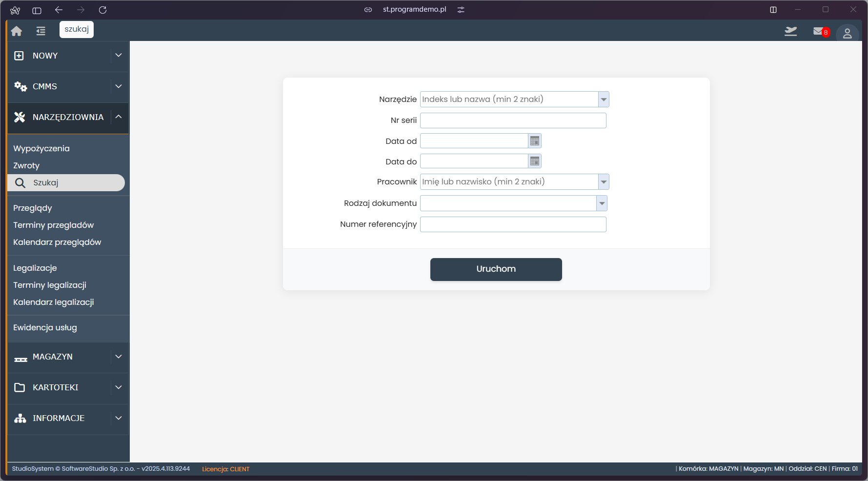Expand the Pracownik dropdown arrow
The height and width of the screenshot is (481, 868).
click(x=604, y=182)
